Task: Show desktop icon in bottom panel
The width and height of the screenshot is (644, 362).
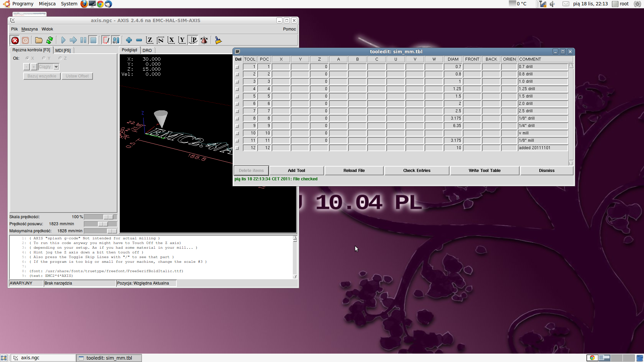Action: pos(4,358)
